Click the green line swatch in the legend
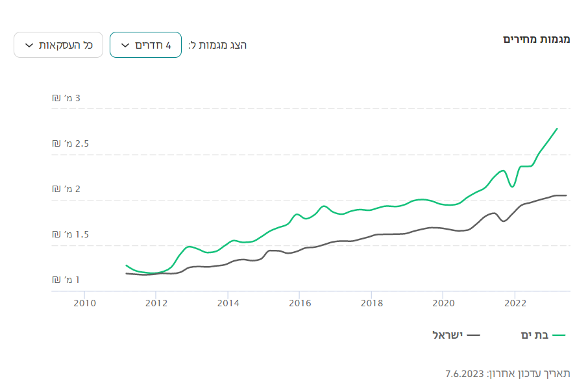The height and width of the screenshot is (390, 588). coord(559,335)
